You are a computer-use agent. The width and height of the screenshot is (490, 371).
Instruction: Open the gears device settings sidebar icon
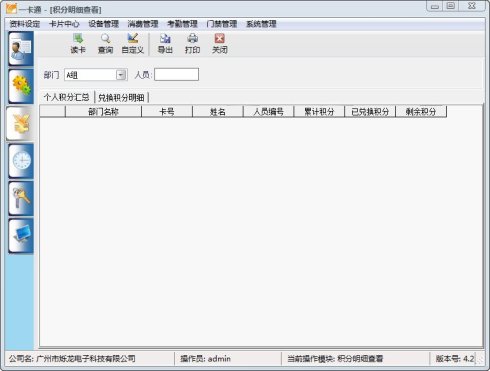tap(21, 86)
